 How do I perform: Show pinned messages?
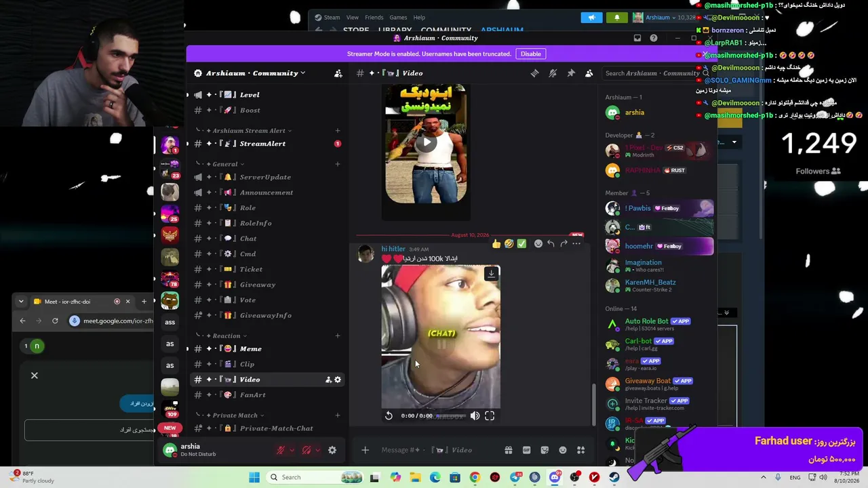point(571,73)
